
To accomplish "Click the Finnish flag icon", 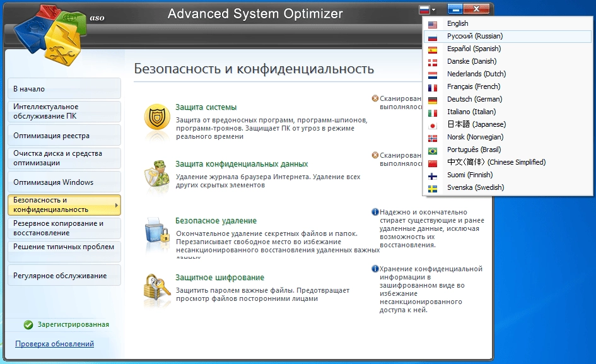I will pos(433,176).
